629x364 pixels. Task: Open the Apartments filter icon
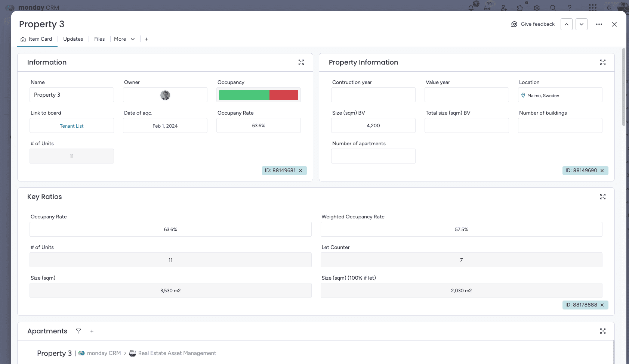(x=78, y=331)
